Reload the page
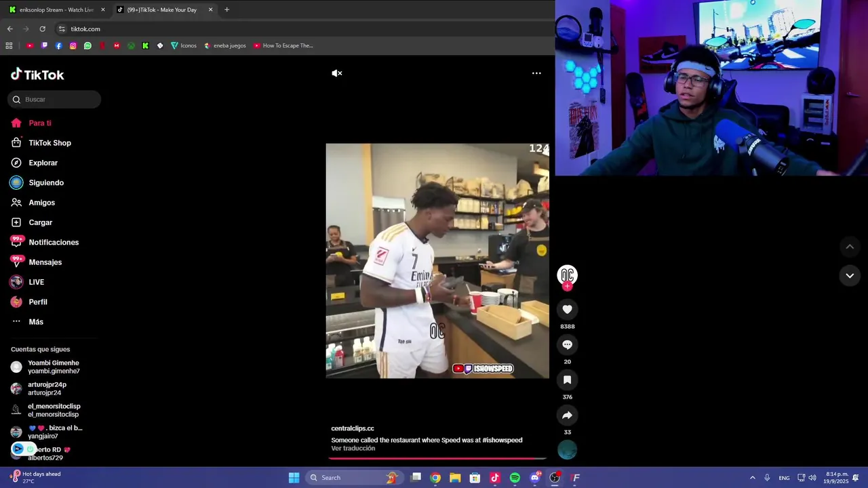 [42, 28]
